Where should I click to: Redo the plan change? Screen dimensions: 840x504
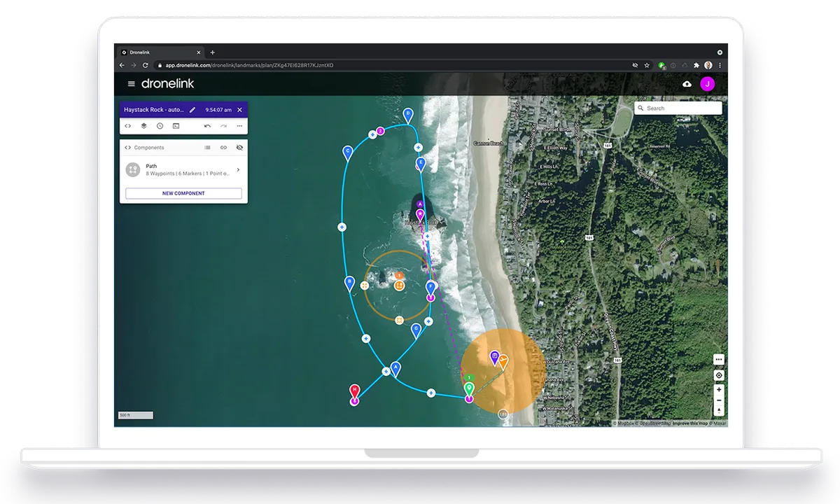click(x=223, y=126)
